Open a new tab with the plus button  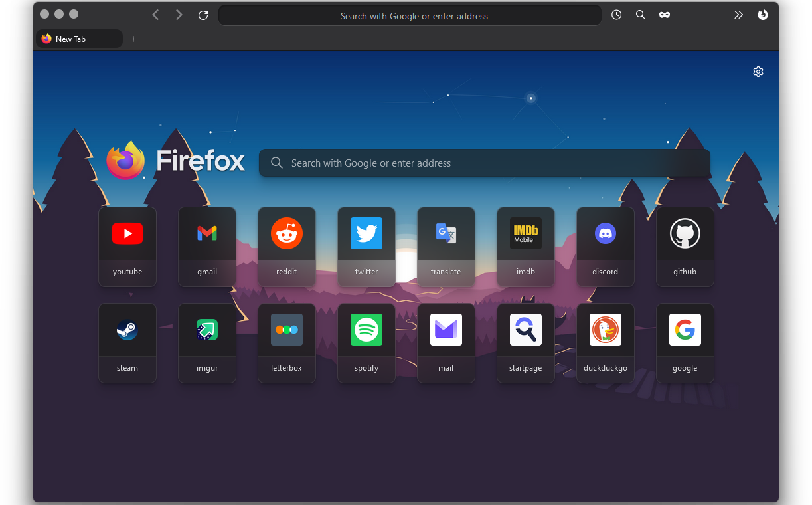click(133, 39)
